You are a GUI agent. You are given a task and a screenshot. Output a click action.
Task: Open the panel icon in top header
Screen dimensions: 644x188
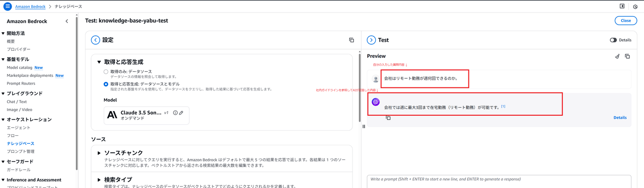[x=622, y=6]
